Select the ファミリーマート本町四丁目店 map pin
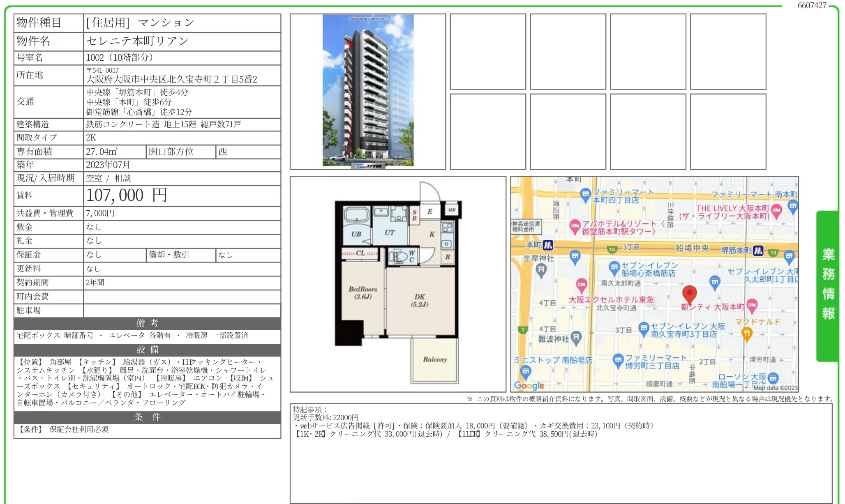 tap(585, 194)
